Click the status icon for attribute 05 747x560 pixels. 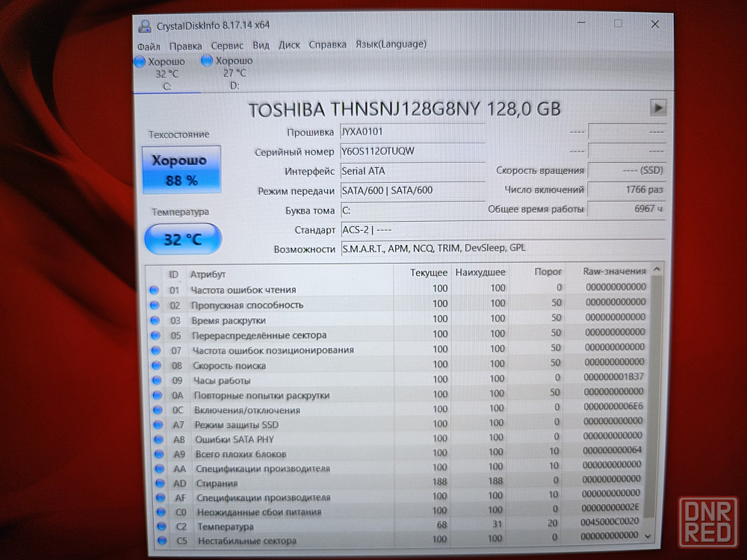(155, 335)
